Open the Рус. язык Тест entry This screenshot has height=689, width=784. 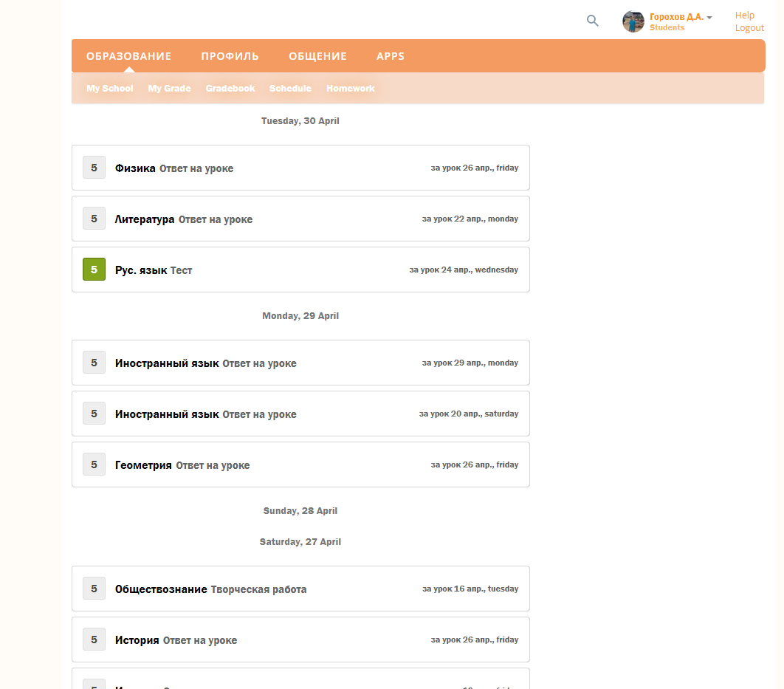click(300, 270)
